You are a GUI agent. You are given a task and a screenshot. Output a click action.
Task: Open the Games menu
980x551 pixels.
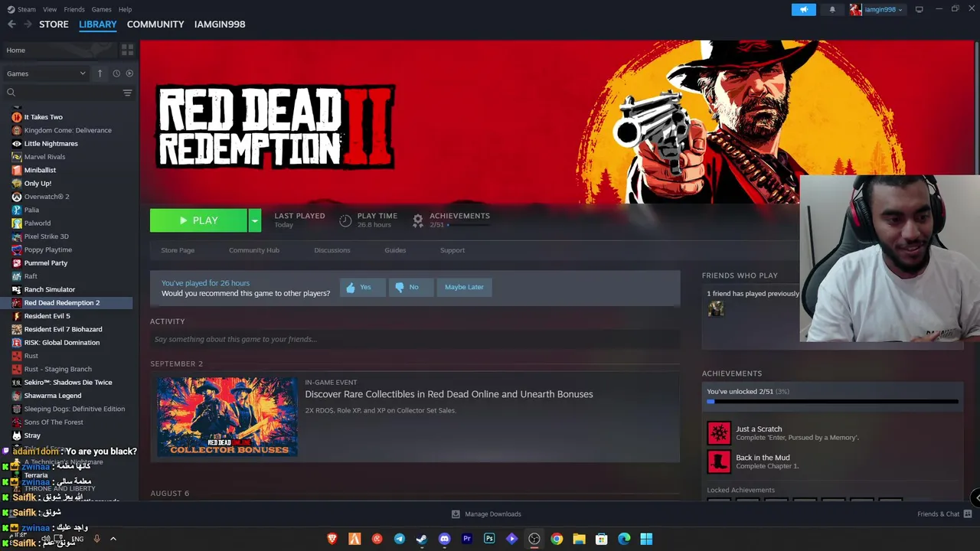tap(101, 9)
